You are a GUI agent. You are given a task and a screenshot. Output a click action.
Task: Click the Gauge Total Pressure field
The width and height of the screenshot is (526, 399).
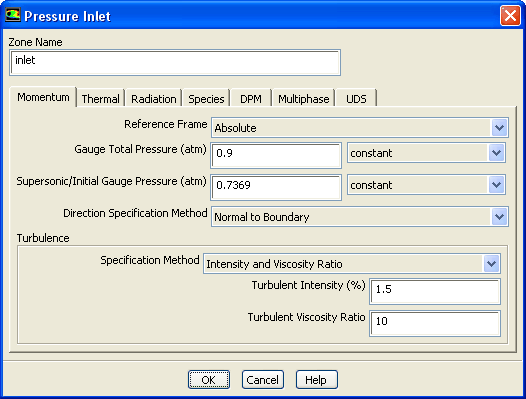[276, 156]
